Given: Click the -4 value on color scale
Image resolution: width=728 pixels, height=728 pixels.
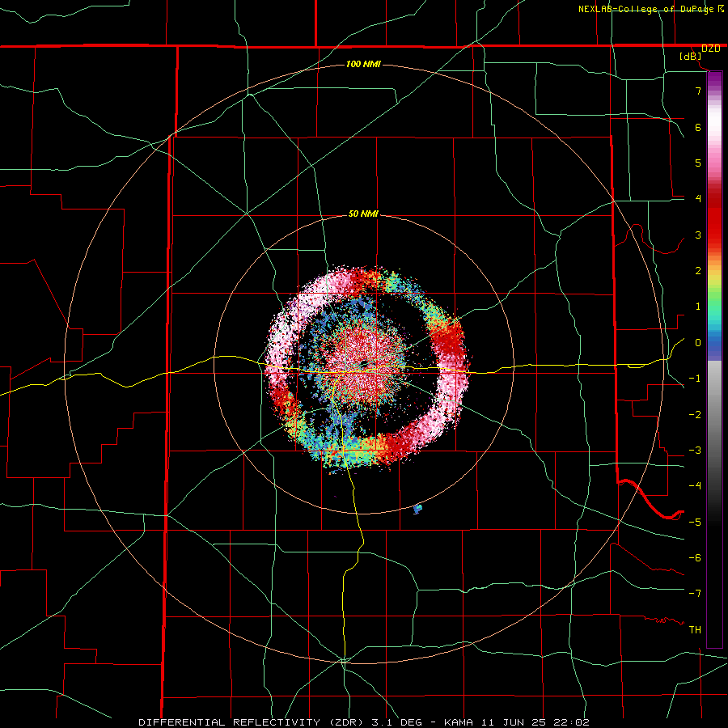Looking at the screenshot, I should pos(695,485).
